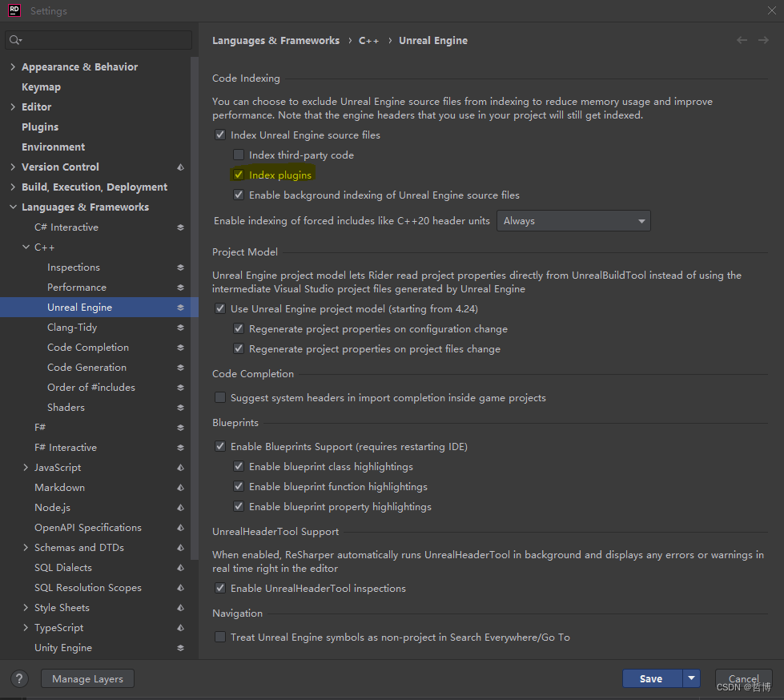Open the Save button dropdown arrow
The width and height of the screenshot is (784, 700).
[691, 678]
